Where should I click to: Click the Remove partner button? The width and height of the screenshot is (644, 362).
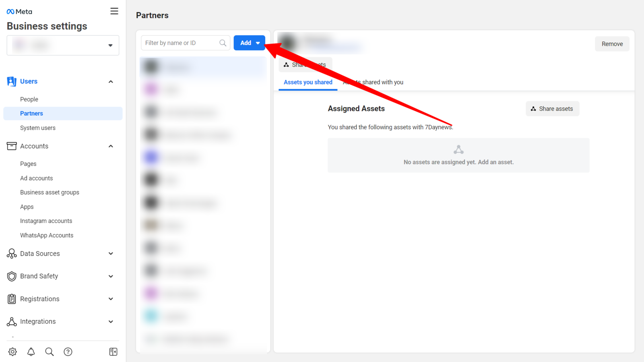tap(612, 44)
